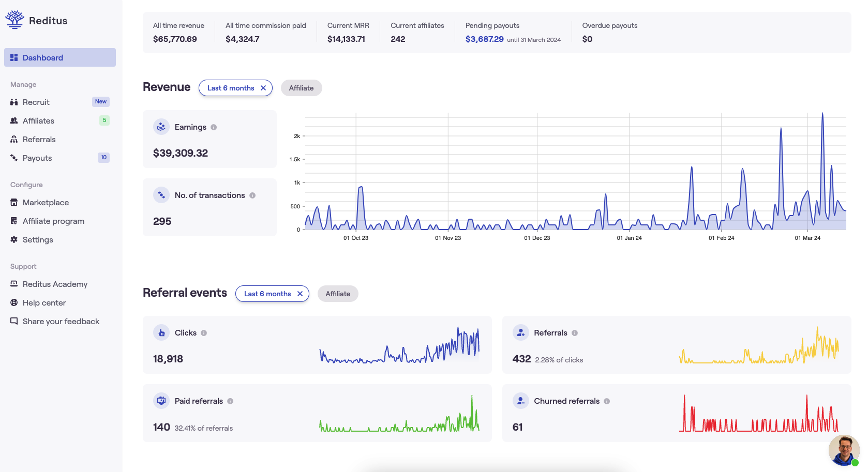Screen dimensions: 868x472
Task: Click the Churned referrals info icon
Action: [x=607, y=401]
